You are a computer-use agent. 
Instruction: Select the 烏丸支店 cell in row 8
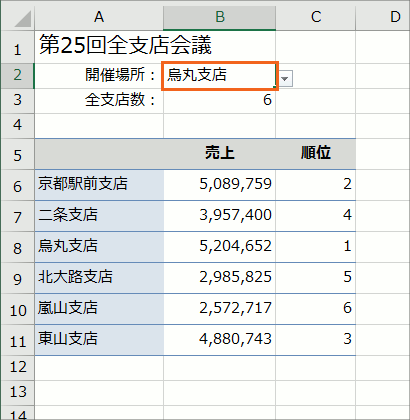click(x=99, y=247)
